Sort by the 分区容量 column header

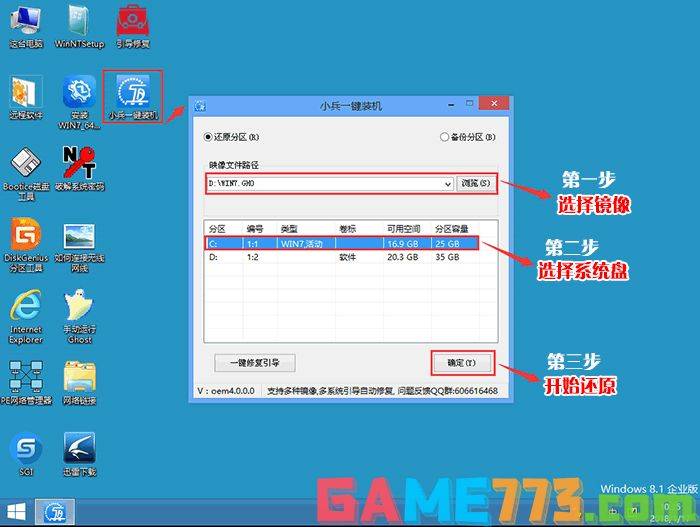[x=452, y=229]
